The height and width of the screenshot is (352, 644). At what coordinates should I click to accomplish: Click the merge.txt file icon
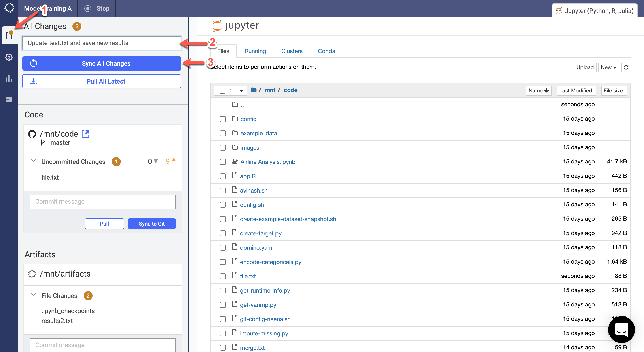(235, 347)
